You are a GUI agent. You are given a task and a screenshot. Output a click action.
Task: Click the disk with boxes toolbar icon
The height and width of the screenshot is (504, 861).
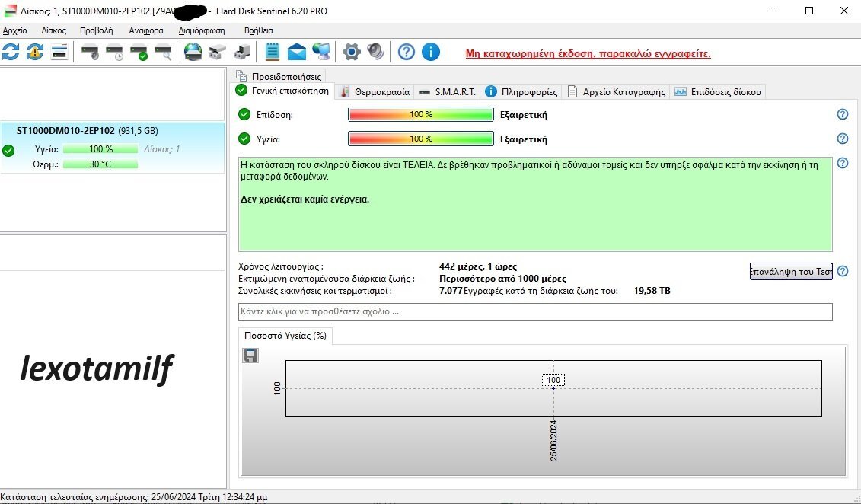pyautogui.click(x=218, y=53)
